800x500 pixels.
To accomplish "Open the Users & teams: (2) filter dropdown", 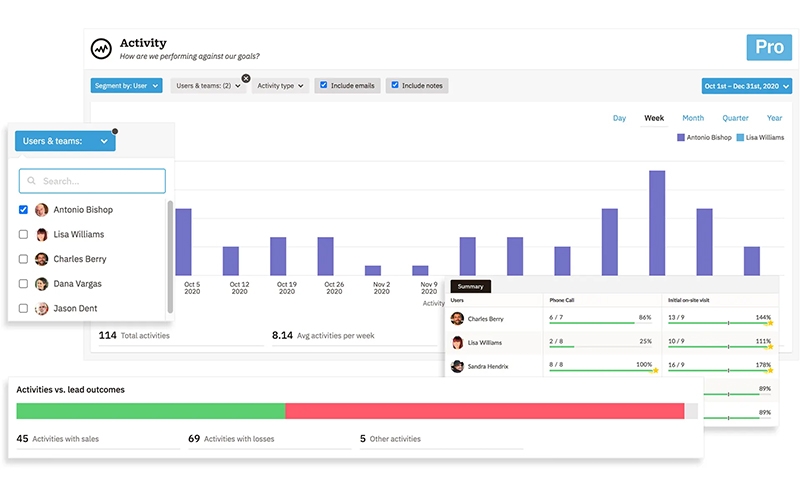I will pos(208,86).
